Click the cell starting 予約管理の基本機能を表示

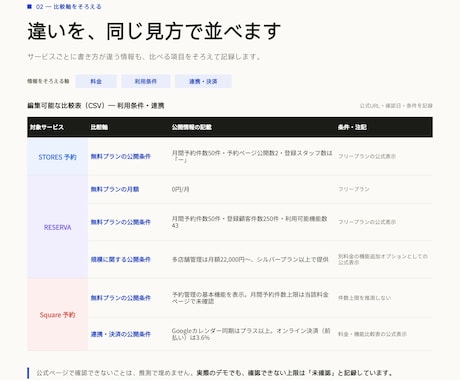pos(250,298)
